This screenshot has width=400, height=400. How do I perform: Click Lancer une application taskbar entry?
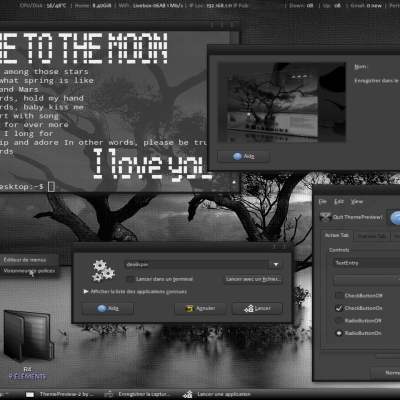(x=217, y=394)
